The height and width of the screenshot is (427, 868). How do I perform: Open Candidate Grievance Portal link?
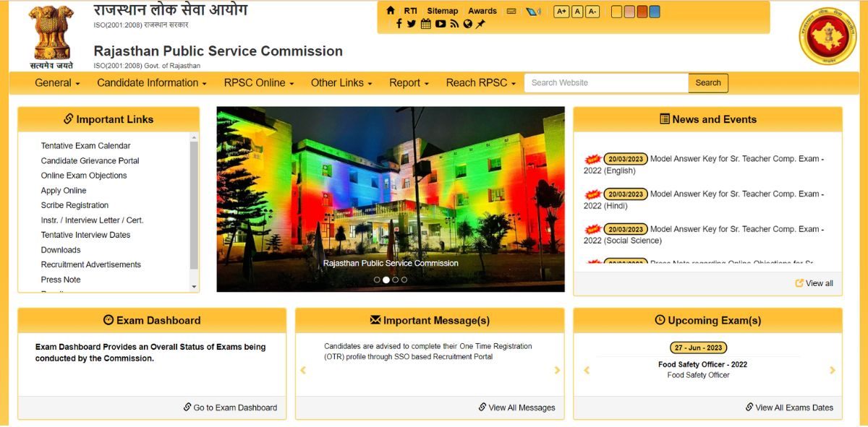[90, 161]
